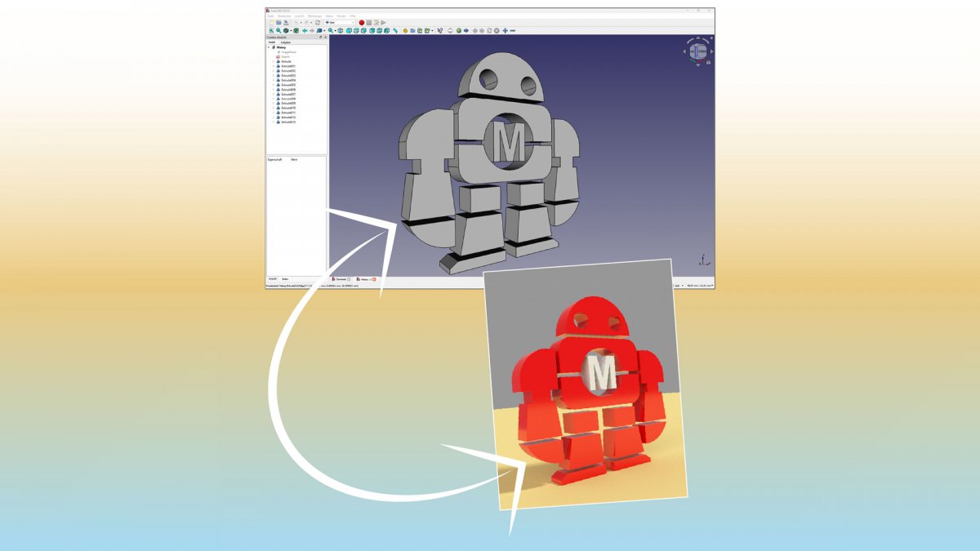Expand the Extrude001 tree item arrow
980x551 pixels.
pos(274,66)
